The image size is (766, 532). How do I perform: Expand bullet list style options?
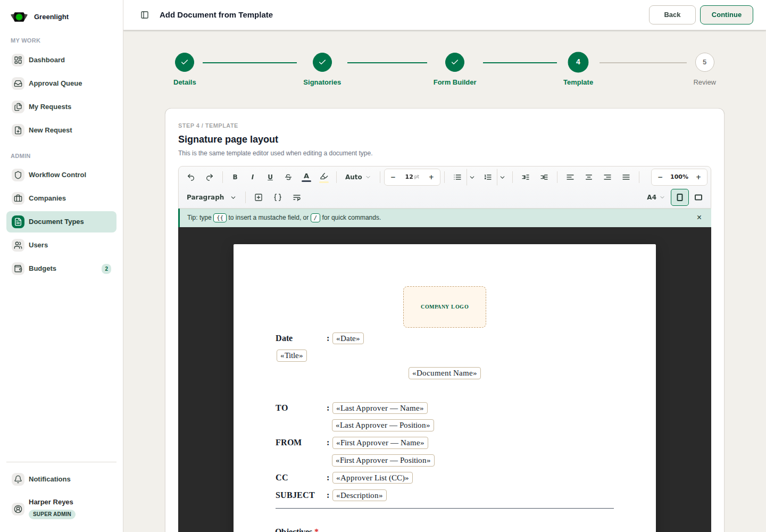coord(472,177)
